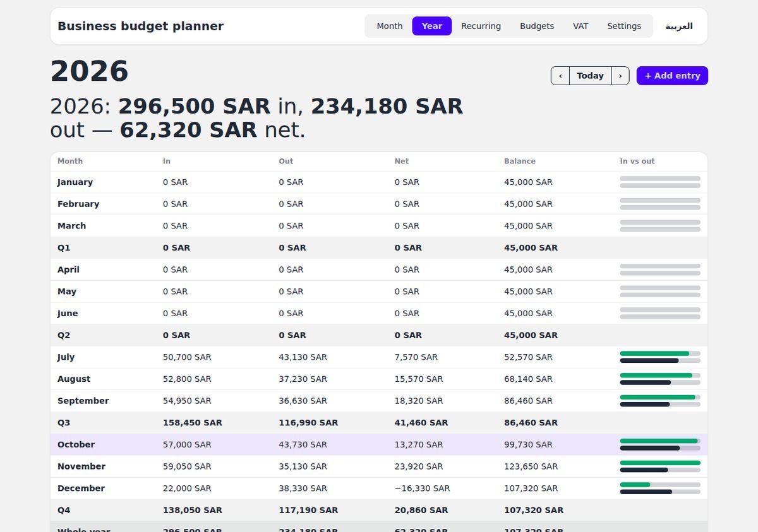Click October's in vs out bars

(x=660, y=445)
